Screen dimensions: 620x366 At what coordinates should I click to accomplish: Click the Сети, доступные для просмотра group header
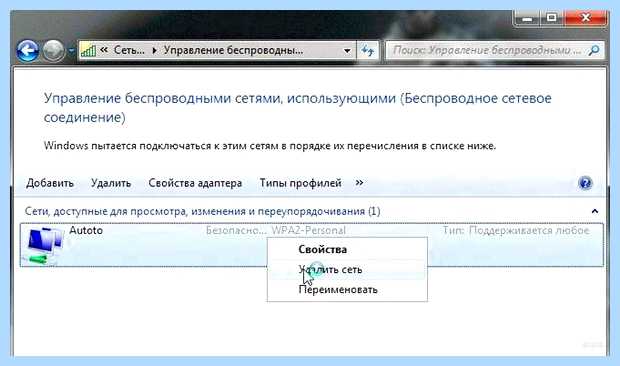[x=202, y=211]
